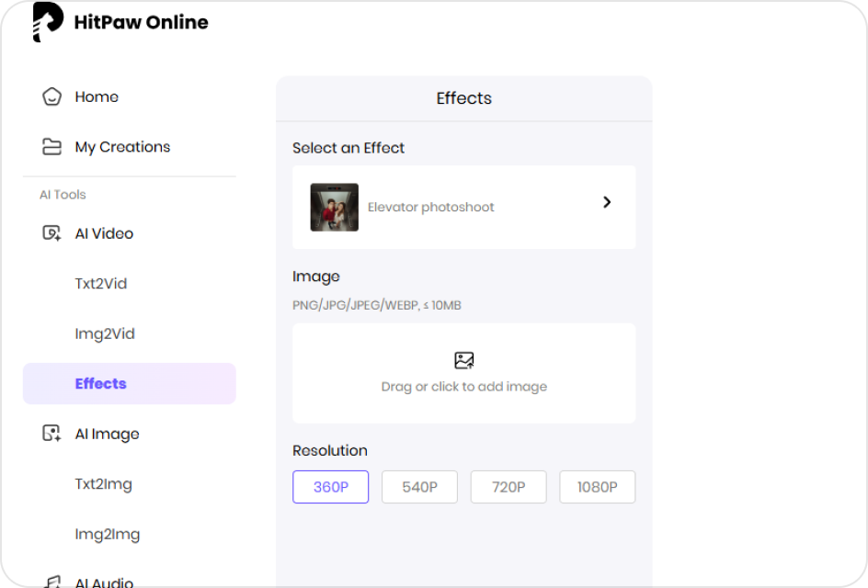This screenshot has height=588, width=868.
Task: Click the drag or click image dropzone
Action: (x=464, y=386)
